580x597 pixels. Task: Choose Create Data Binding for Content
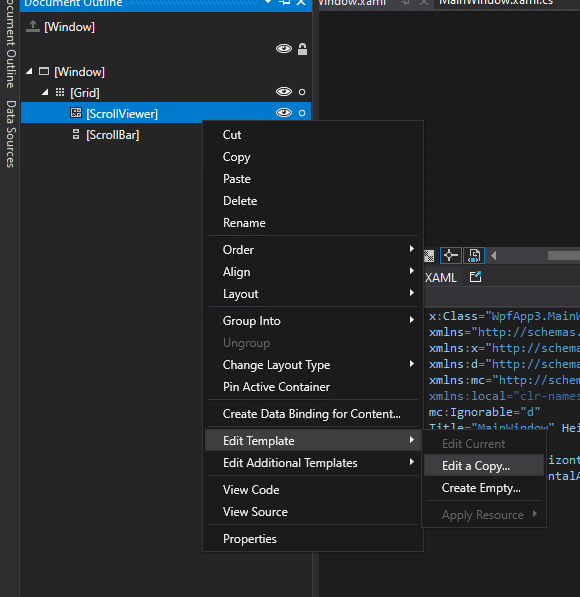tap(313, 414)
